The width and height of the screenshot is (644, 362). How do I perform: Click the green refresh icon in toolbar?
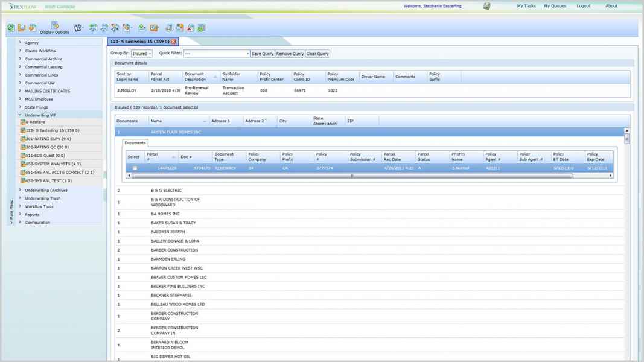pyautogui.click(x=11, y=28)
